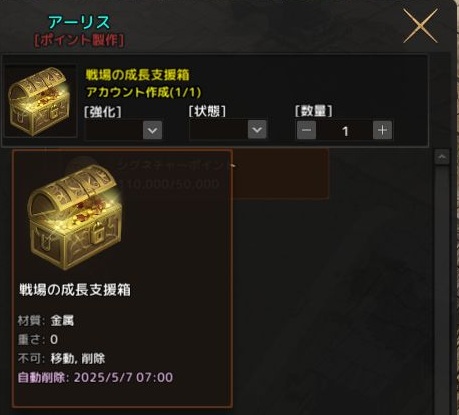The width and height of the screenshot is (459, 415).
Task: Open the 状態 dropdown arrow
Action: click(257, 130)
